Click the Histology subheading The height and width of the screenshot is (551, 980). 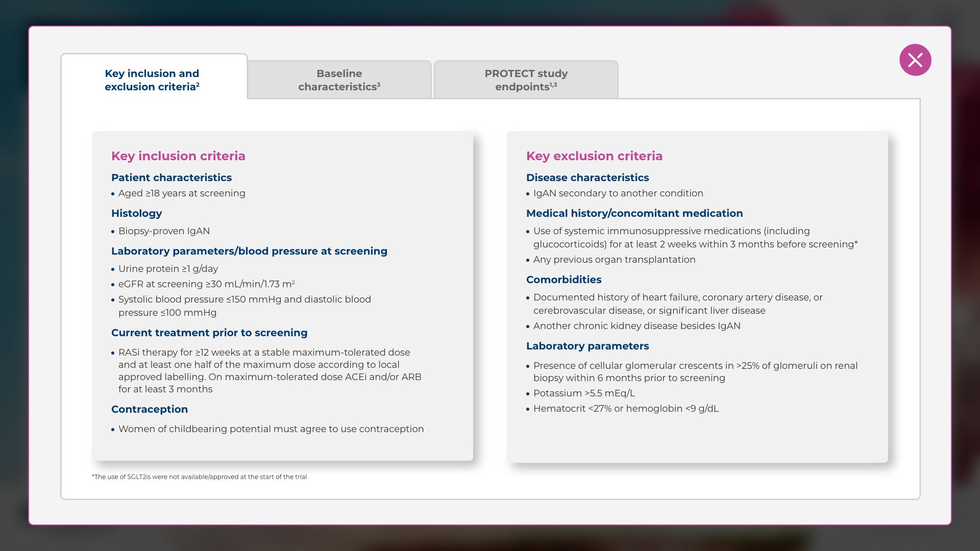(x=136, y=213)
